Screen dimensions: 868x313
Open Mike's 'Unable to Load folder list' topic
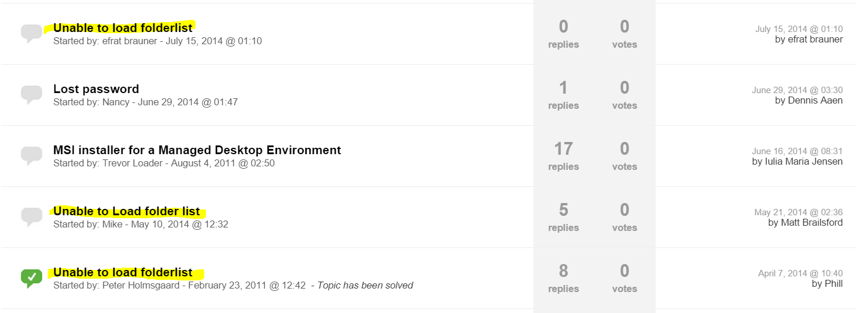pyautogui.click(x=126, y=211)
